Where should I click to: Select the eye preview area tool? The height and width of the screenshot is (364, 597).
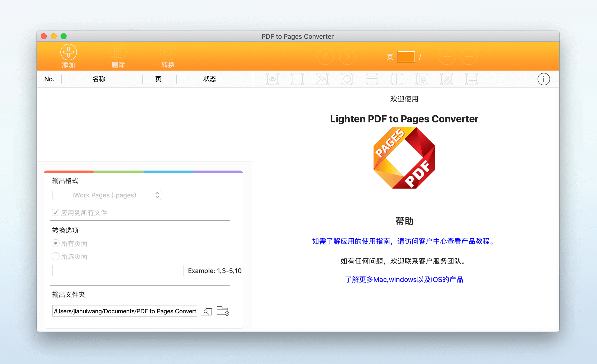[273, 79]
